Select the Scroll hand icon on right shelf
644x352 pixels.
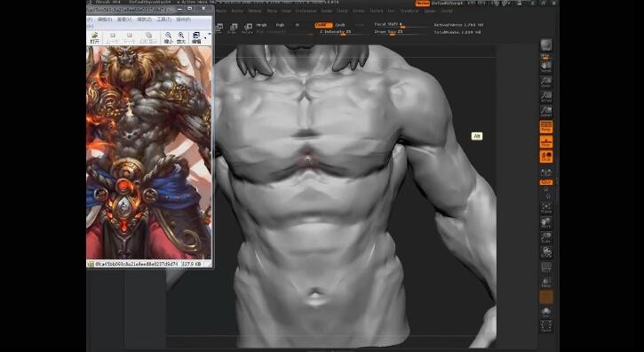(x=545, y=67)
